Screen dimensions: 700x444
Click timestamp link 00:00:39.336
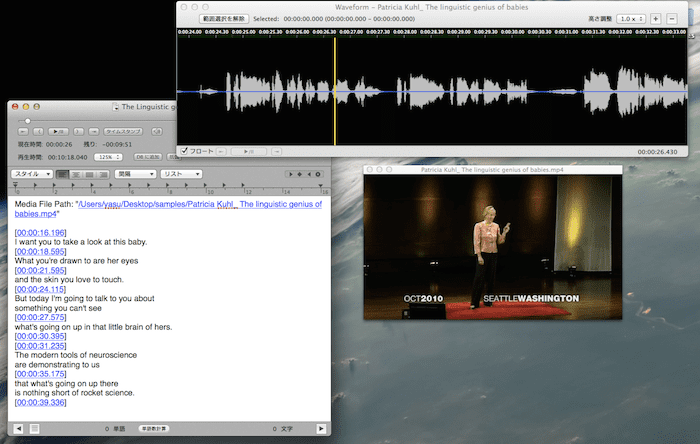pyautogui.click(x=41, y=403)
